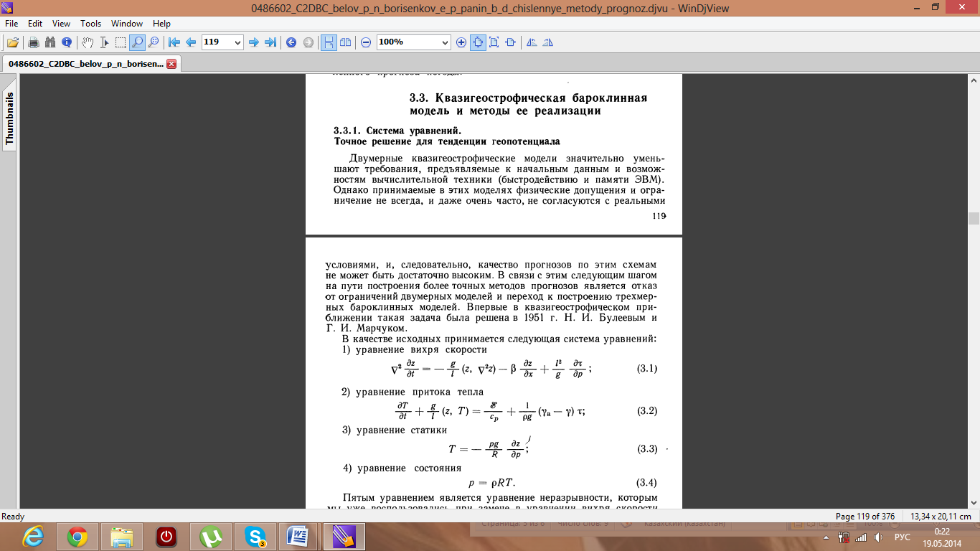Click the greyed Forward navigation arrow
Image resolution: width=980 pixels, height=551 pixels.
[x=308, y=42]
